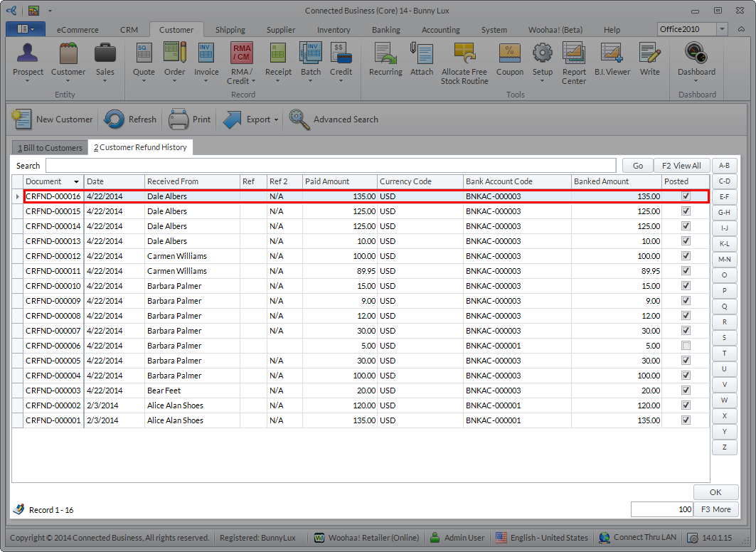Expand the Invoice dropdown menu
The image size is (756, 552).
[x=206, y=80]
